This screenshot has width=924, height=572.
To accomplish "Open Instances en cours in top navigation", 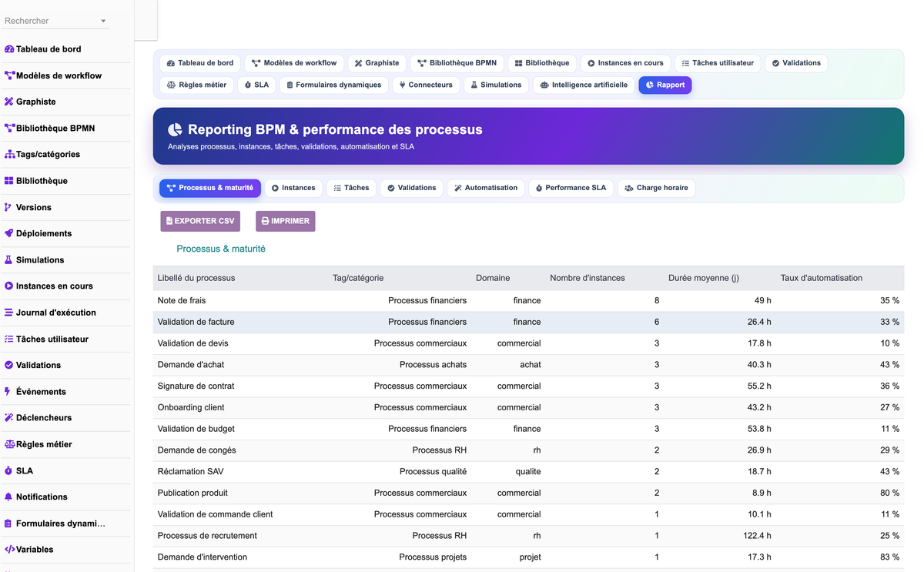I will 625,63.
